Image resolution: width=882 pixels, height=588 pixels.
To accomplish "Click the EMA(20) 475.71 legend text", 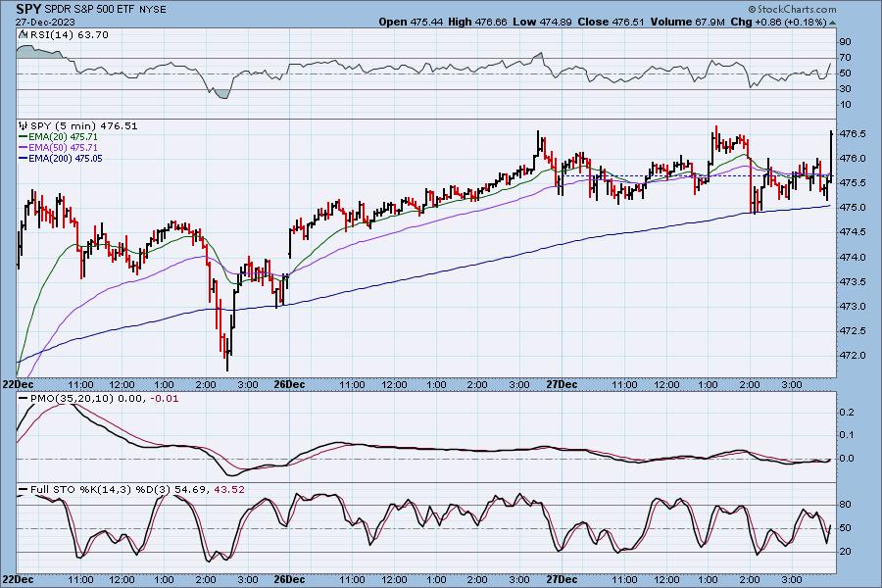I will [x=63, y=137].
